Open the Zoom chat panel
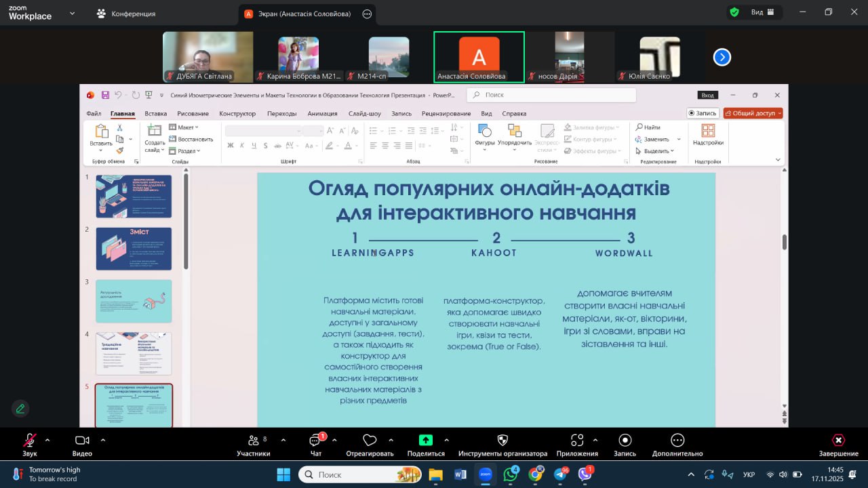 click(x=315, y=441)
